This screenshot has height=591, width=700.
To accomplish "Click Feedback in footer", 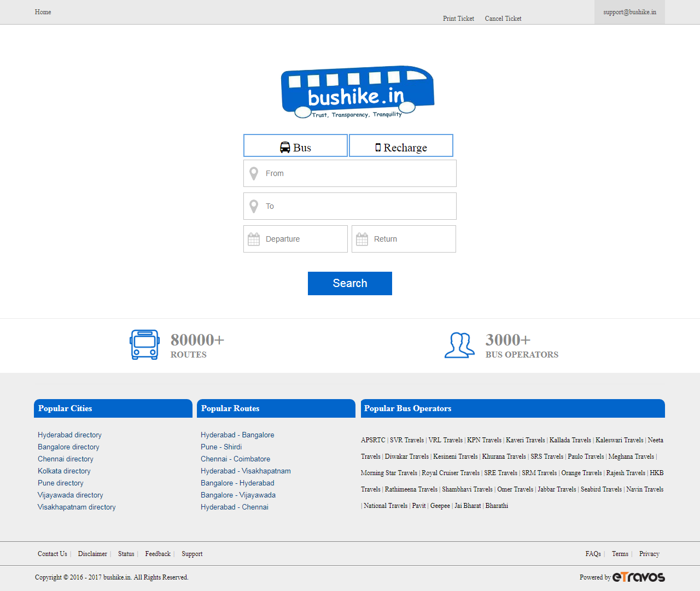I will click(x=158, y=554).
